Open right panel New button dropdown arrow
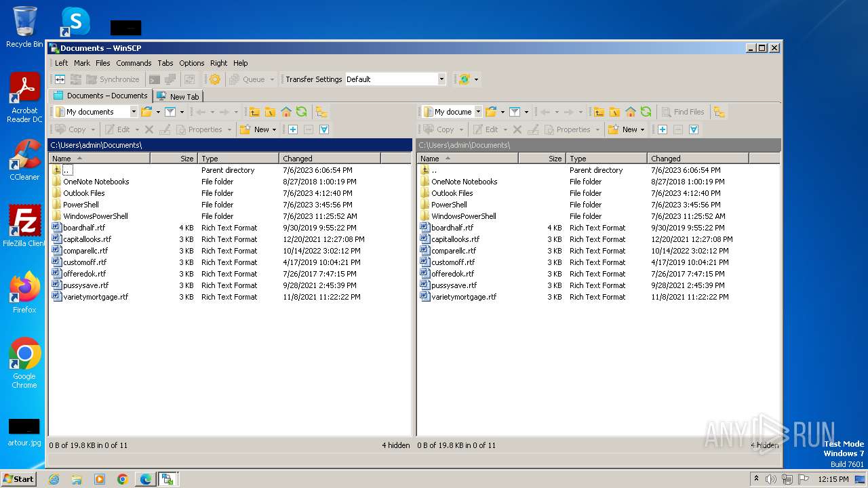The width and height of the screenshot is (868, 488). (642, 129)
